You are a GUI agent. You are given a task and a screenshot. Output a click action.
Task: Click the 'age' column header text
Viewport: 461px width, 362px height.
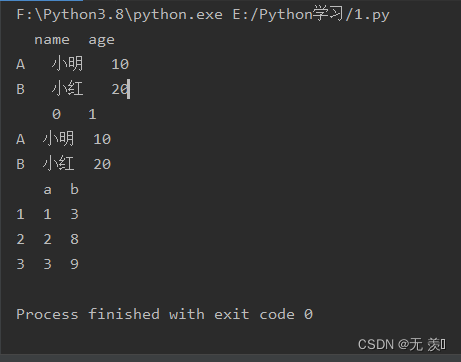[x=101, y=41]
